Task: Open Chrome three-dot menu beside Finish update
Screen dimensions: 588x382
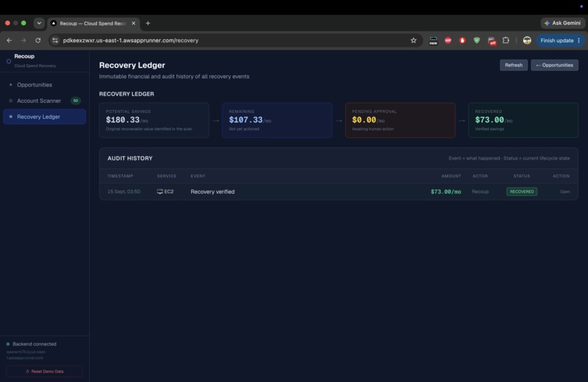Action: point(579,41)
